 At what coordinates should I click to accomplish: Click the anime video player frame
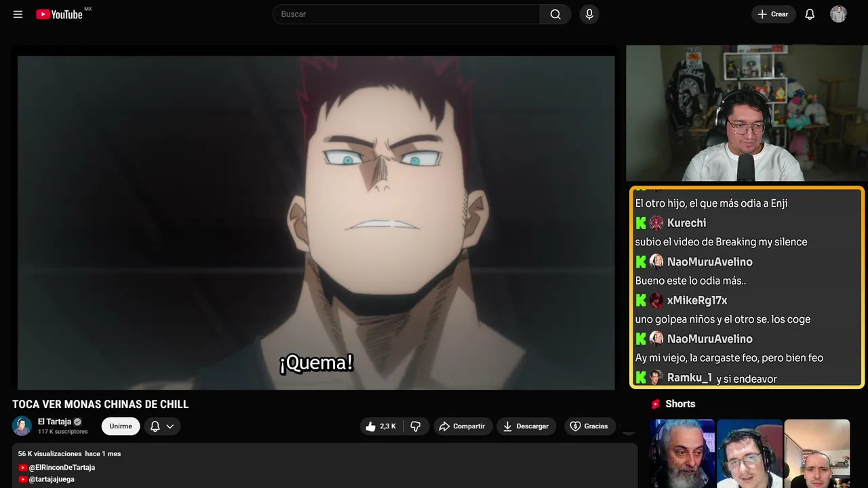316,222
